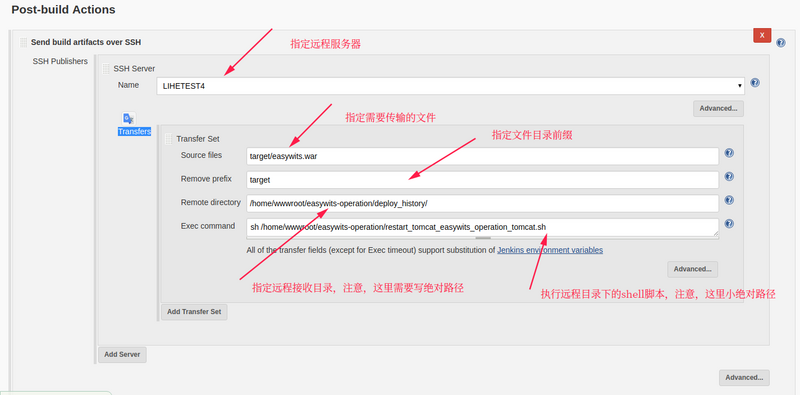This screenshot has width=800, height=395.
Task: Click the Post-build Actions heading
Action: (63, 9)
